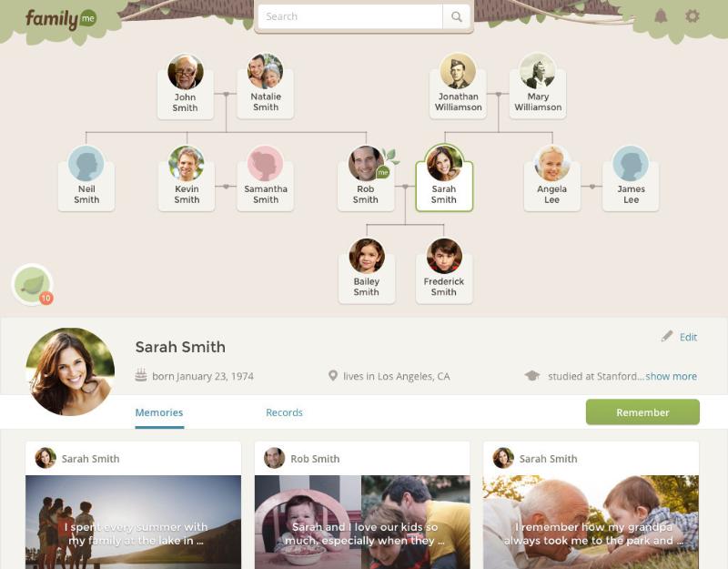Click the search magnifier icon
Image resolution: width=728 pixels, height=569 pixels.
click(x=457, y=16)
